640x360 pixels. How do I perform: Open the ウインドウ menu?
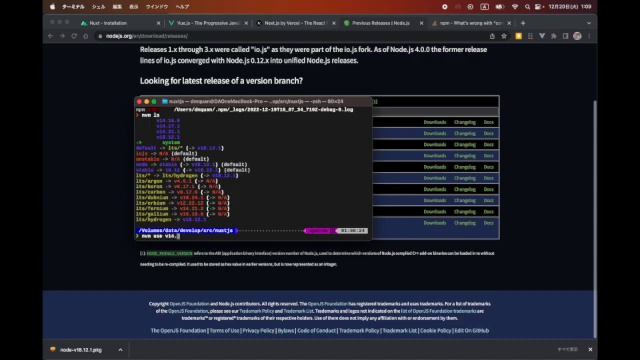(x=157, y=7)
